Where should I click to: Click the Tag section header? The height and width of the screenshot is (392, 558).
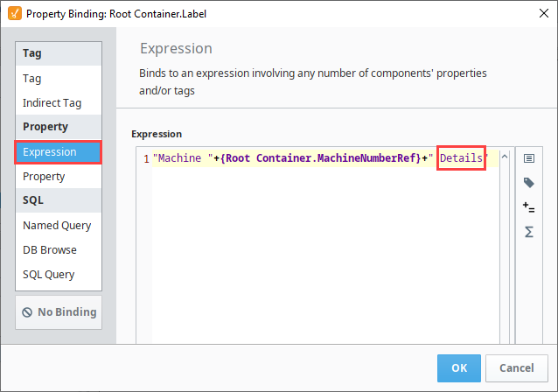coord(59,53)
